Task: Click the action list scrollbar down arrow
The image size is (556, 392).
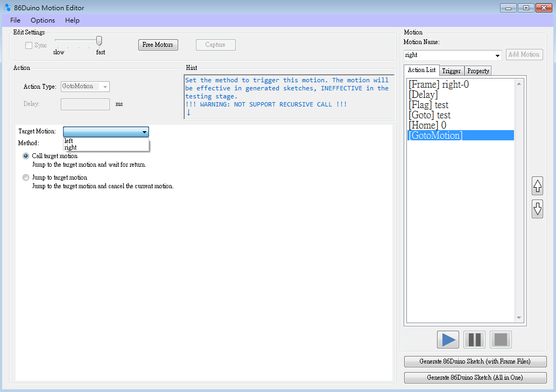Action: (x=519, y=318)
